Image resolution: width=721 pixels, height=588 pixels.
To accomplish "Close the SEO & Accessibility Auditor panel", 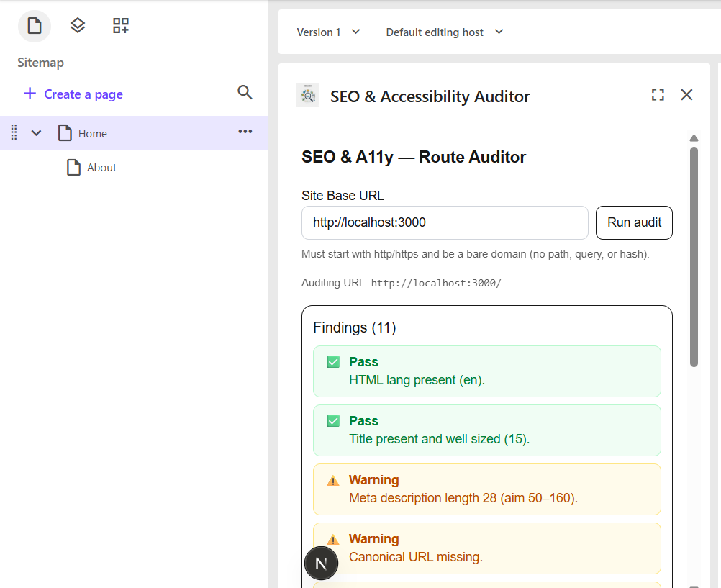I will pos(686,95).
